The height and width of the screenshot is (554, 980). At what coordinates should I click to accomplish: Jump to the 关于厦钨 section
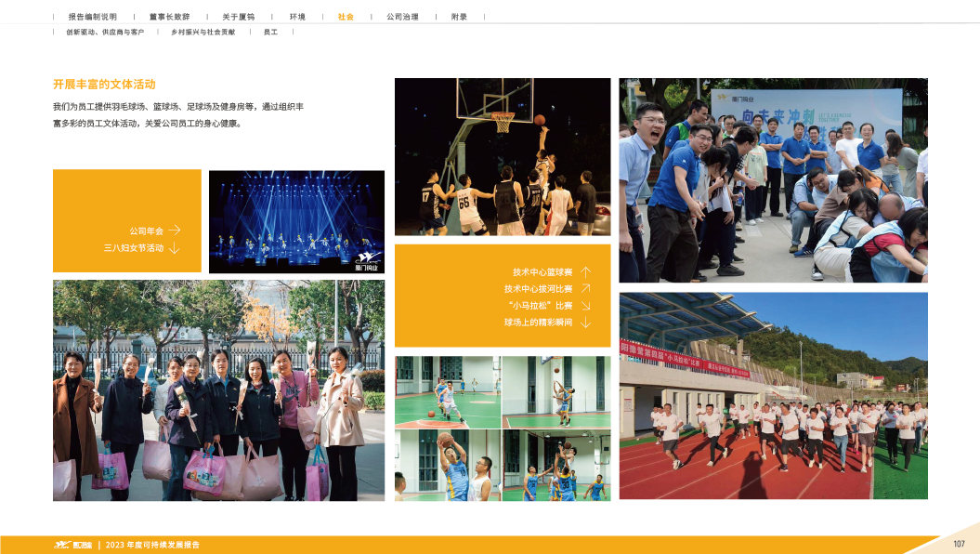point(239,17)
